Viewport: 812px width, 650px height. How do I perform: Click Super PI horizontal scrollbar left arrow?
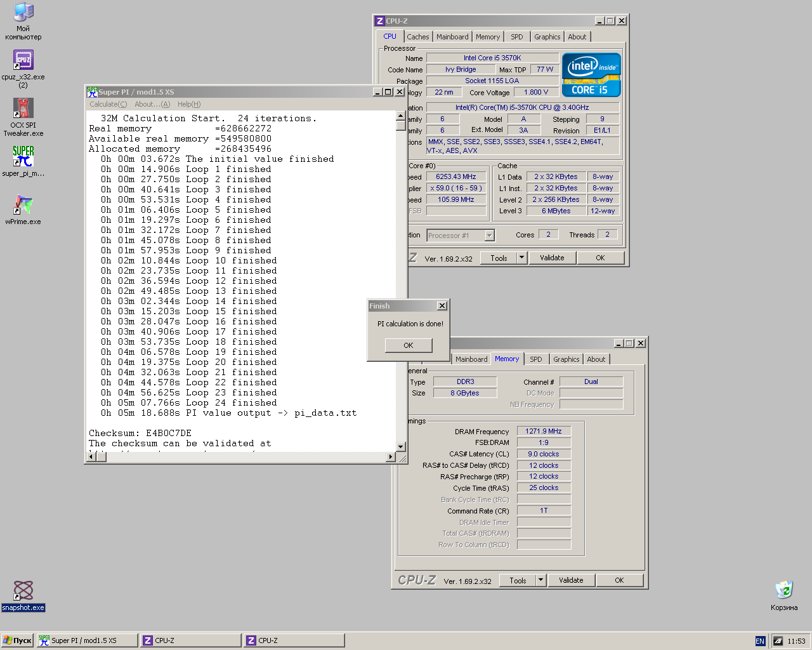91,456
